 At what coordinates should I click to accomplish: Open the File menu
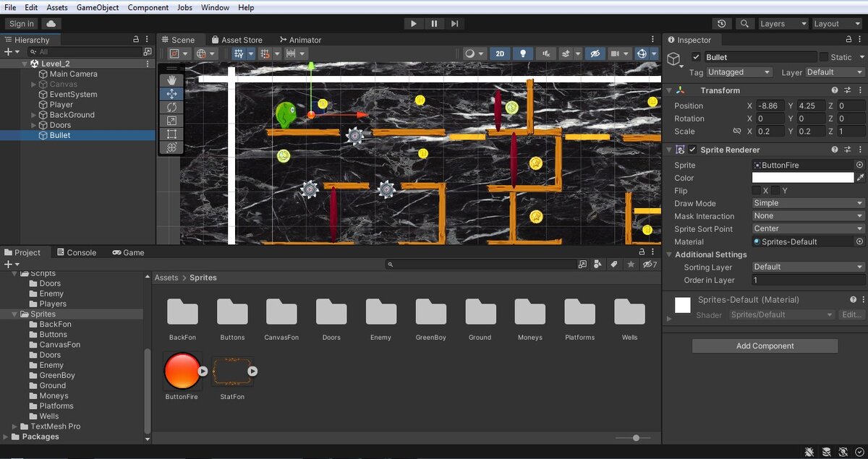(x=10, y=7)
